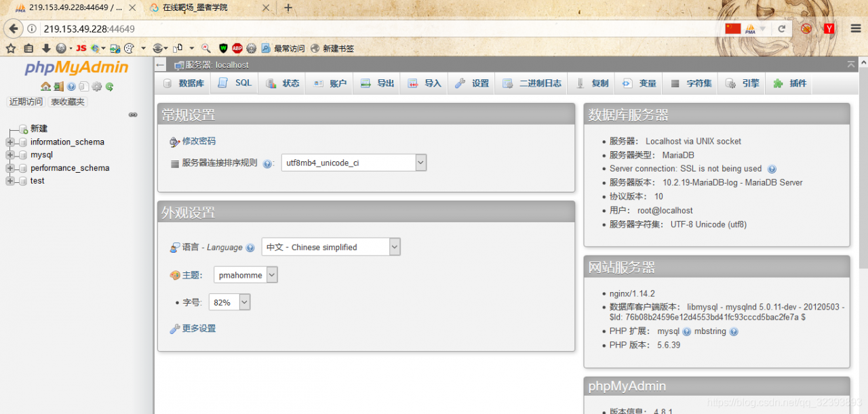Open the 二进制日志 (Binary log) tab
Screen dimensions: 868x414
coord(532,83)
